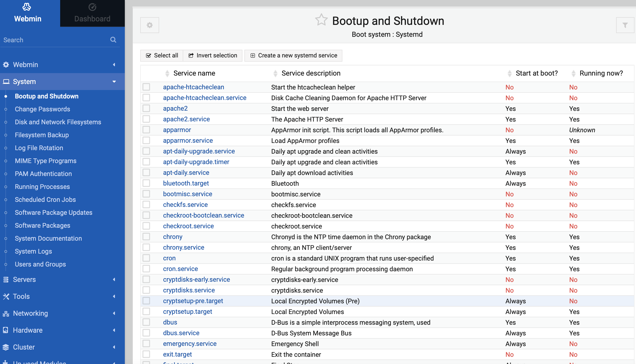Image resolution: width=636 pixels, height=364 pixels.
Task: Open module config gear icon
Action: click(149, 25)
